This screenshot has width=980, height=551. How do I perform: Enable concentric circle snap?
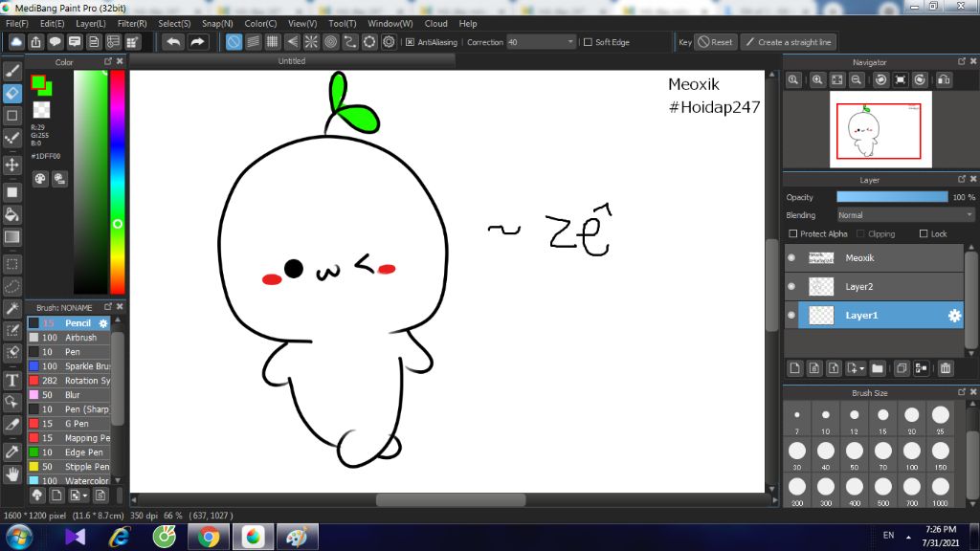click(330, 42)
